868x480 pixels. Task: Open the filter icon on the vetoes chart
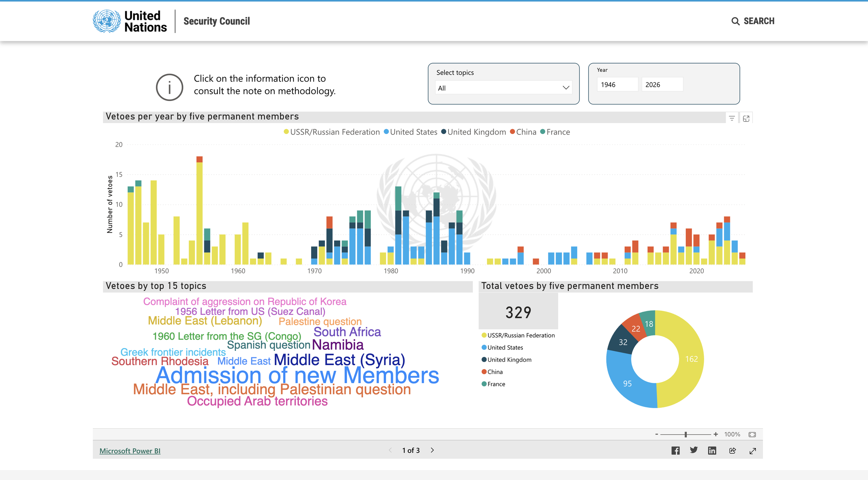pyautogui.click(x=732, y=118)
